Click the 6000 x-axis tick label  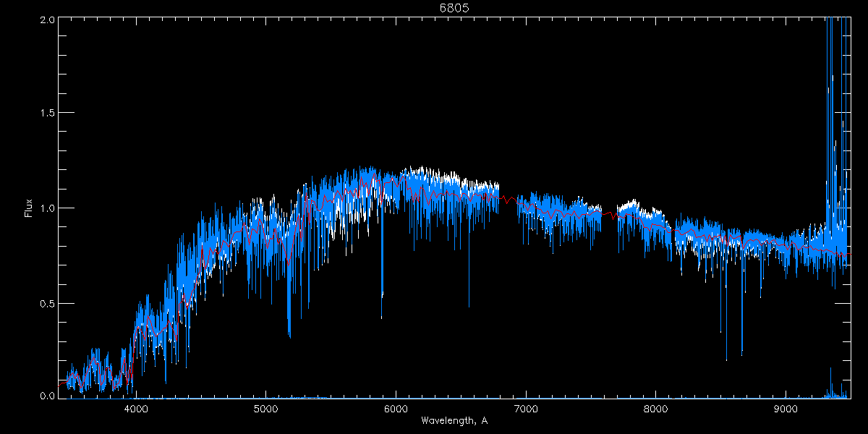pyautogui.click(x=396, y=407)
